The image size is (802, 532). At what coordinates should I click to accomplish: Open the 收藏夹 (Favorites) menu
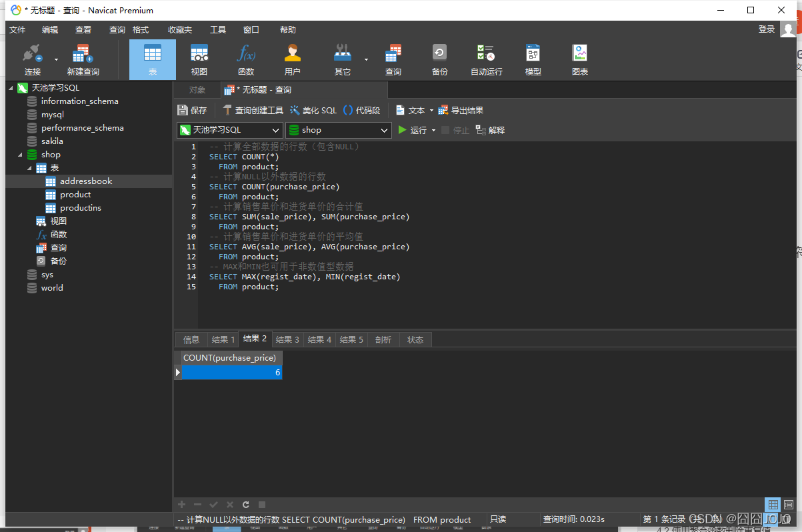click(x=180, y=30)
